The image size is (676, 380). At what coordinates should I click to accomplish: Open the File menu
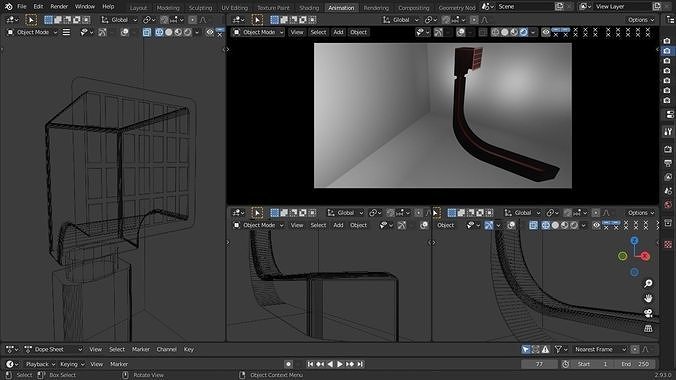(22, 6)
